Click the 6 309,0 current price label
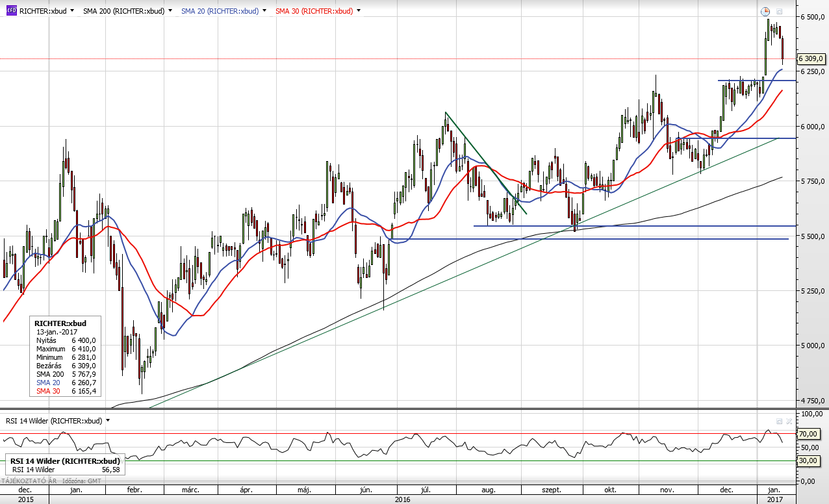This screenshot has height=504, width=829. 811,58
